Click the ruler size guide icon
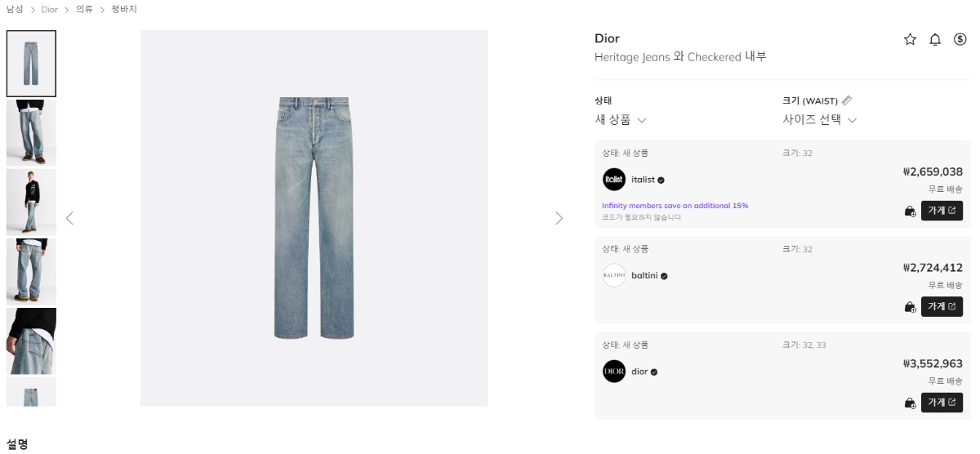Image resolution: width=980 pixels, height=454 pixels. coord(847,100)
